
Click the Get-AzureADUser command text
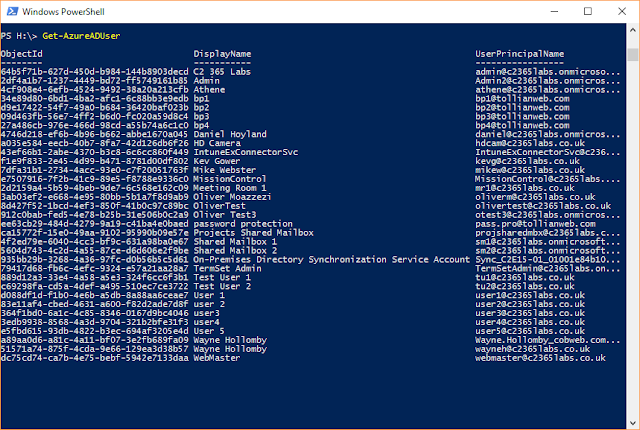(x=81, y=36)
